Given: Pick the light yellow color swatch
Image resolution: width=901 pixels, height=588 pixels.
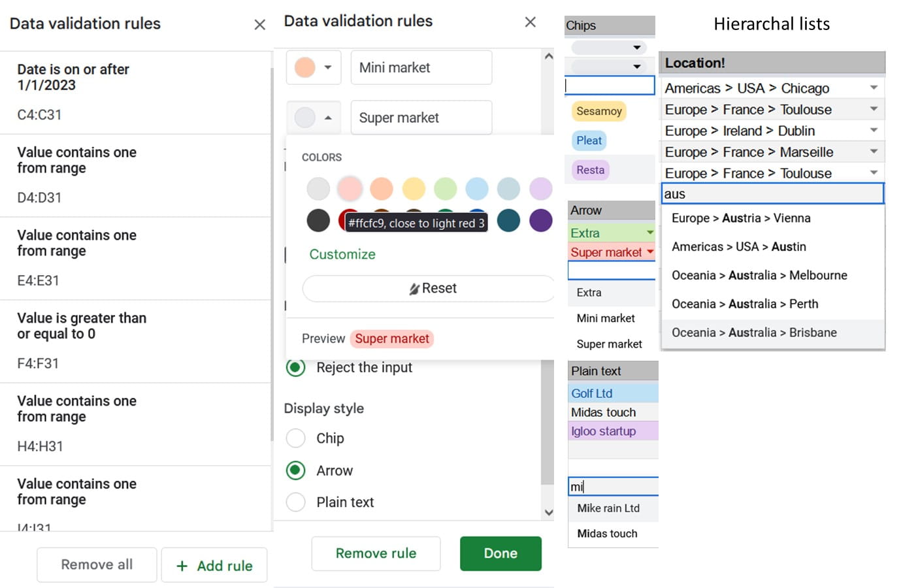Looking at the screenshot, I should click(x=414, y=189).
